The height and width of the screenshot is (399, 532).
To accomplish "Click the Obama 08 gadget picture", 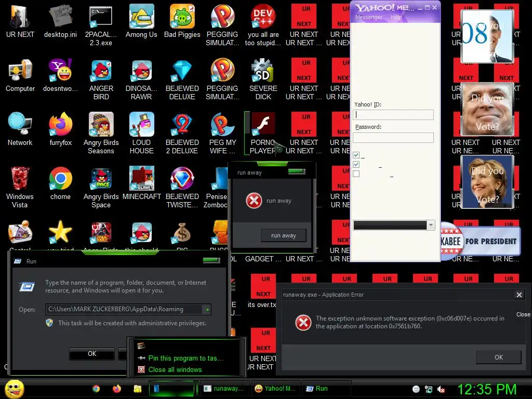I will click(487, 36).
